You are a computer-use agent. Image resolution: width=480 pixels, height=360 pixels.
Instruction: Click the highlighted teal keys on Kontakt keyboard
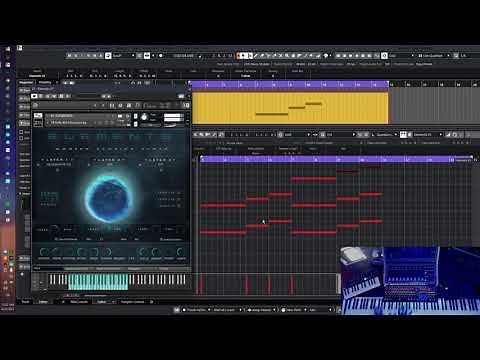pyautogui.click(x=98, y=282)
